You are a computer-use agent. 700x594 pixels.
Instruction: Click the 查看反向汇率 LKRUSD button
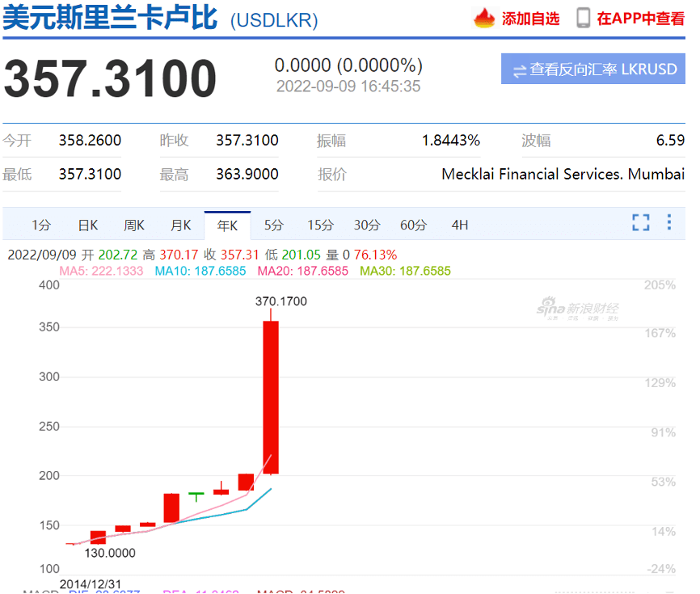pos(592,69)
